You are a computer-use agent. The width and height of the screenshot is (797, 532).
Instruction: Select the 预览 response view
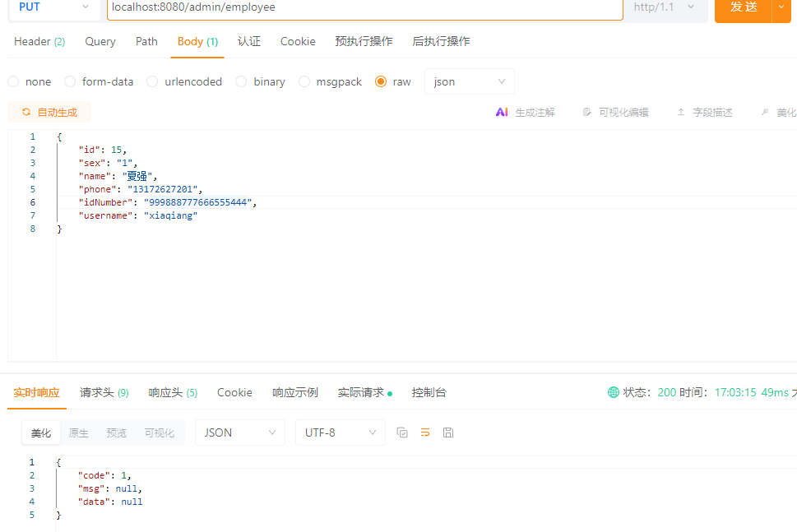click(117, 433)
